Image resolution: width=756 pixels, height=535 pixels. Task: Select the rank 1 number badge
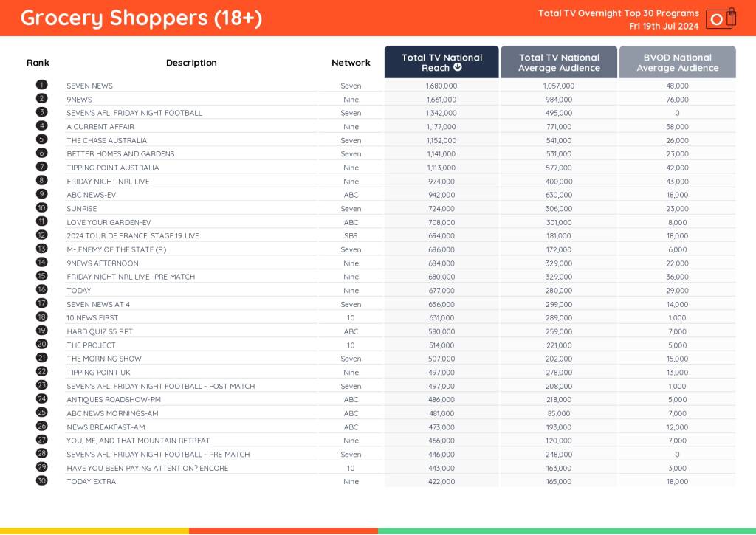tap(41, 85)
